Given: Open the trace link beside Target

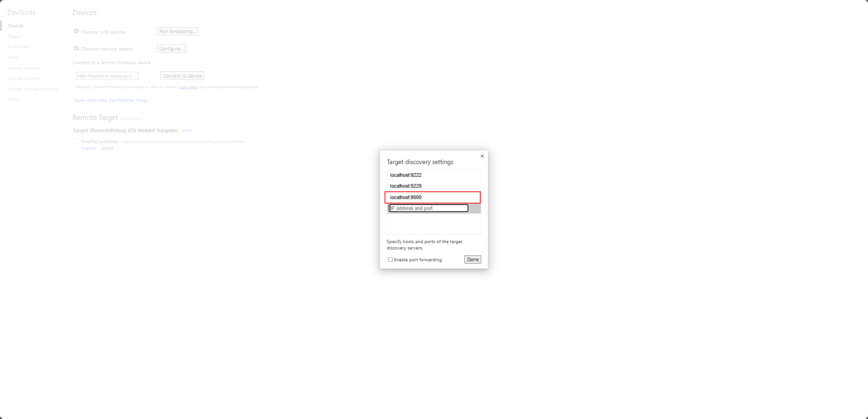Looking at the screenshot, I should (187, 130).
